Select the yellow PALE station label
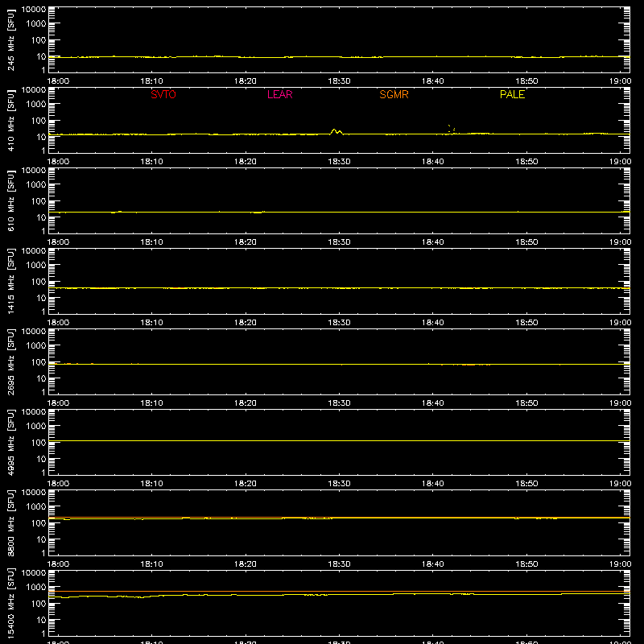The height and width of the screenshot is (644, 644). point(512,94)
